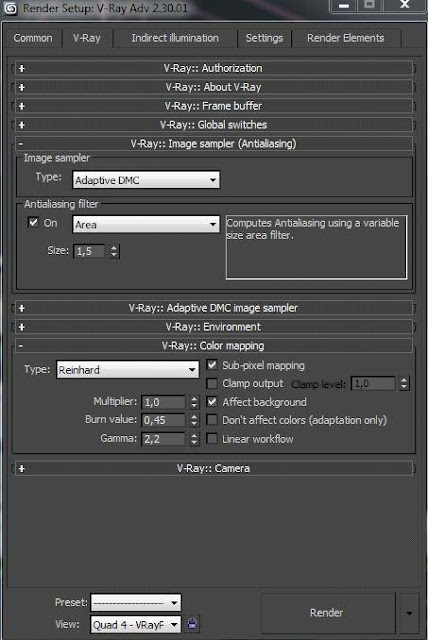The width and height of the screenshot is (428, 640).
Task: Toggle the Antialiasing filter On checkbox
Action: (33, 222)
